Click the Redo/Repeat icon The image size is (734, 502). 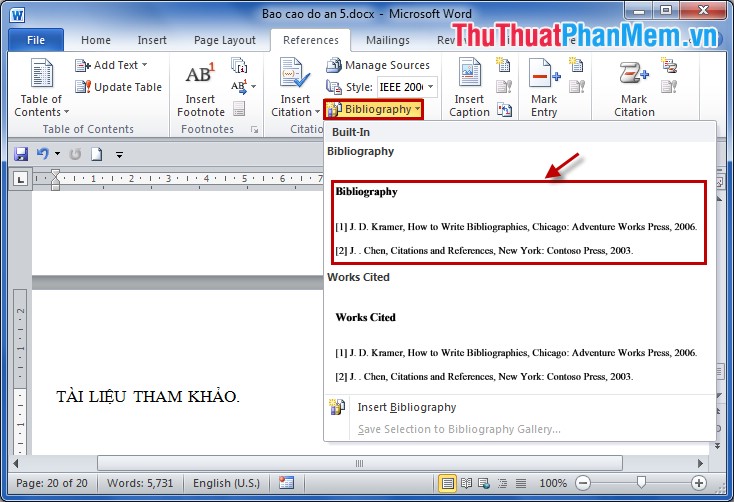[75, 154]
